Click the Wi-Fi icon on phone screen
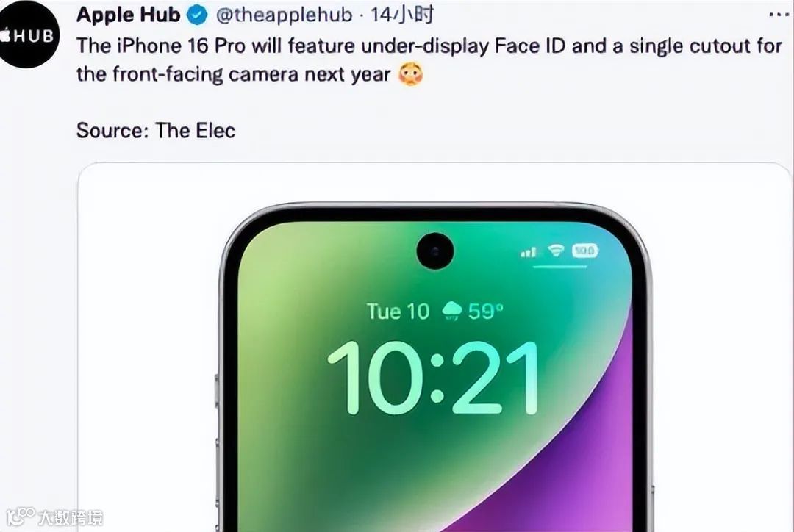Image resolution: width=794 pixels, height=532 pixels. 556,250
